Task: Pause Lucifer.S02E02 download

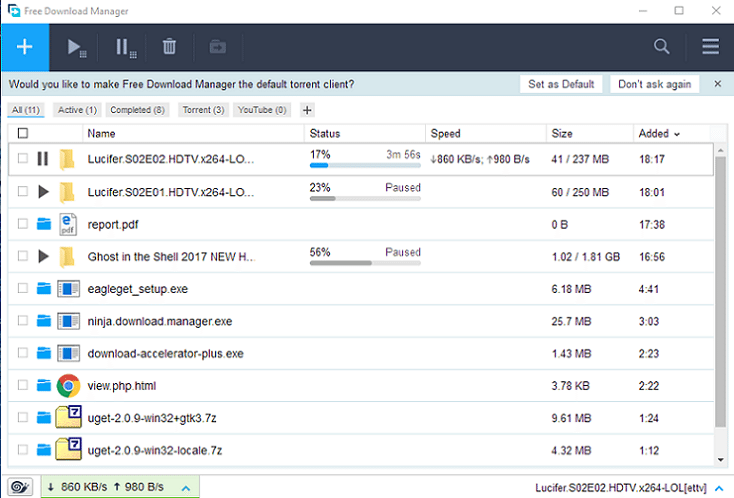Action: [43, 159]
